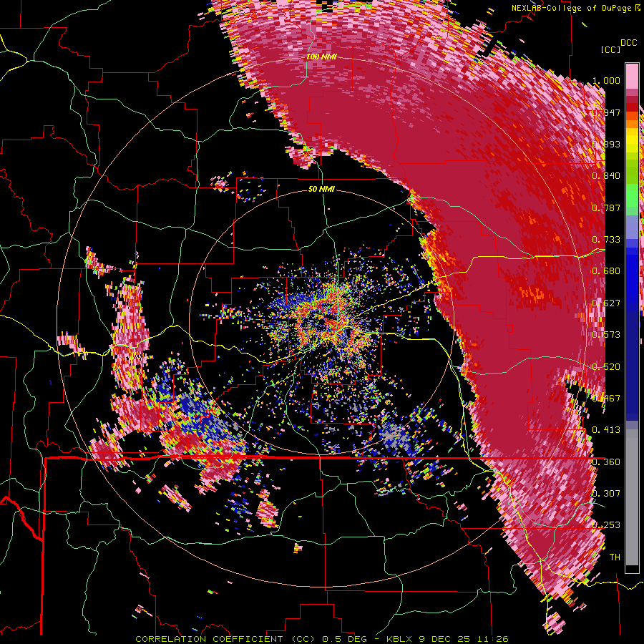644x644 pixels.
Task: Select the 0.360 scale value
Action: pos(606,462)
